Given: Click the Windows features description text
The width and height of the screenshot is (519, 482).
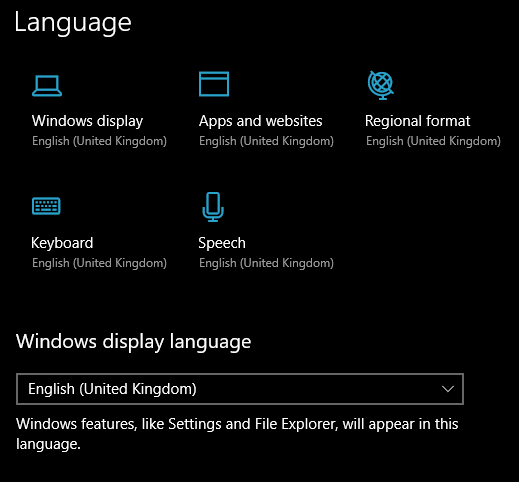Looking at the screenshot, I should click(x=237, y=434).
